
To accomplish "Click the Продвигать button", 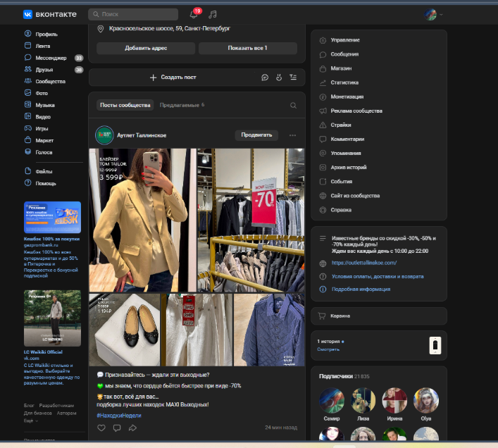I will [256, 135].
